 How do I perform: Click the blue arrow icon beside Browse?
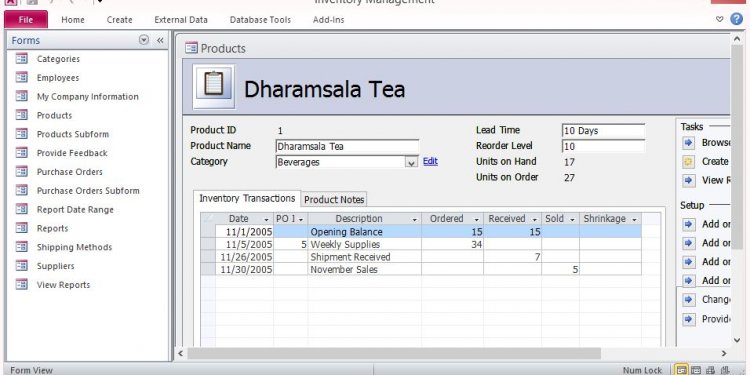click(688, 143)
